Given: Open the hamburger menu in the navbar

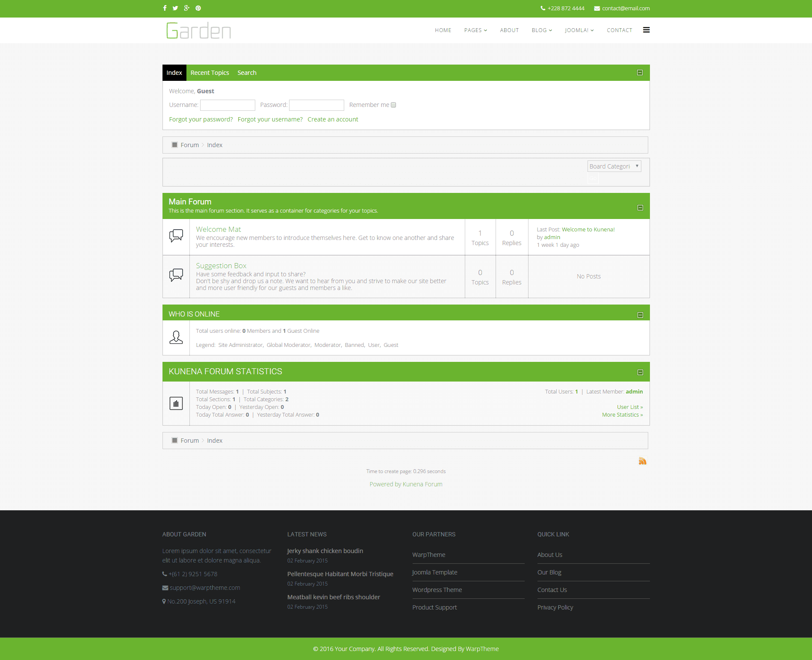Looking at the screenshot, I should click(x=647, y=30).
